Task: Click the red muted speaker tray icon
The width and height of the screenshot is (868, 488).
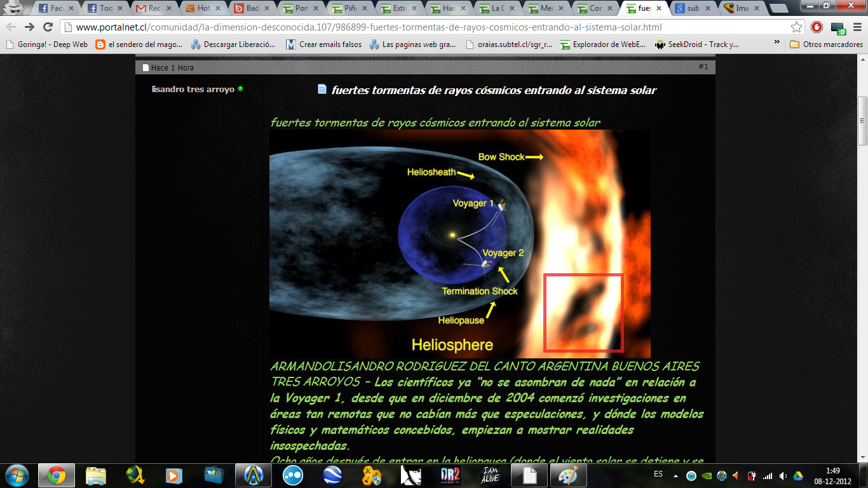Action: click(737, 475)
